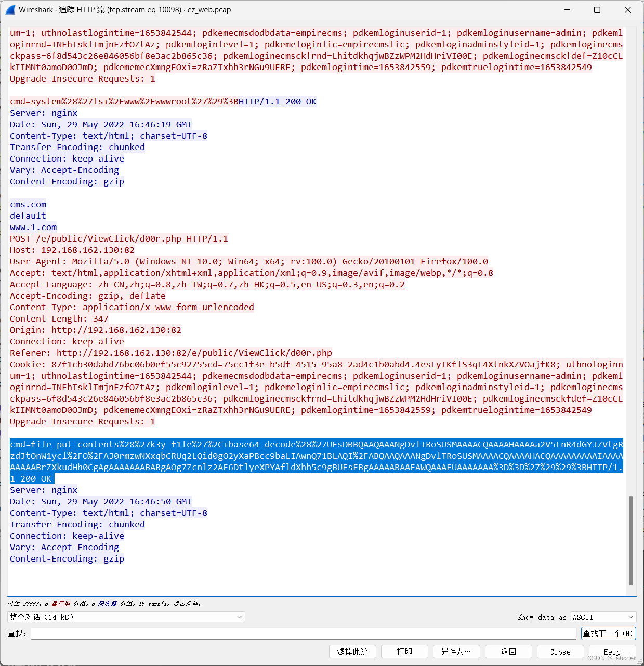Click the 滤掉此流 button
This screenshot has width=644, height=666.
[x=352, y=651]
